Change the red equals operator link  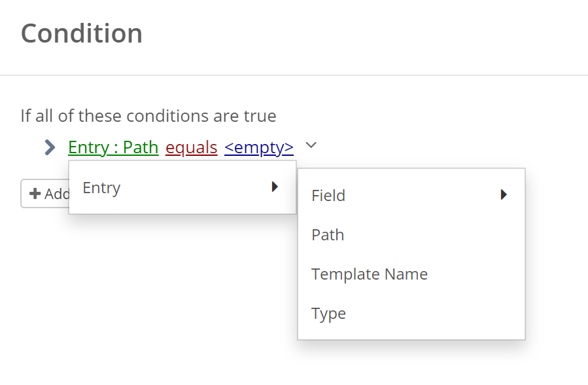coord(191,147)
